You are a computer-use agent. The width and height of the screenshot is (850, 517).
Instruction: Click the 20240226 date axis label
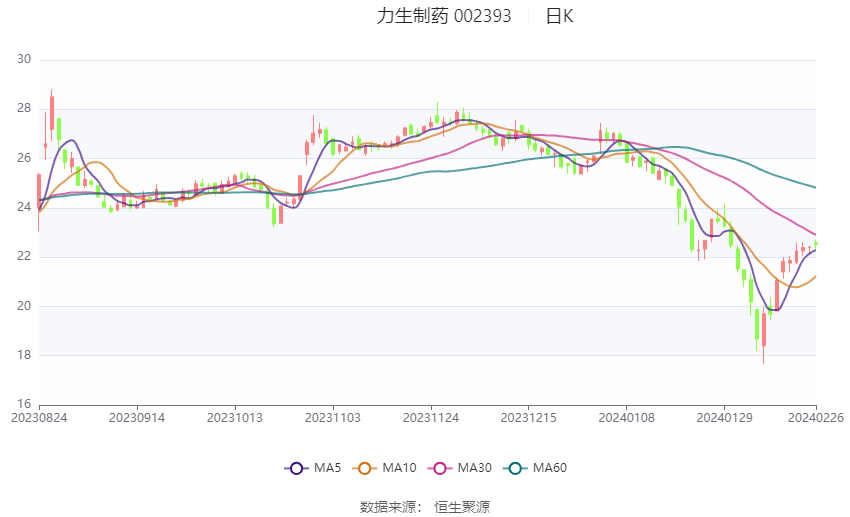816,418
